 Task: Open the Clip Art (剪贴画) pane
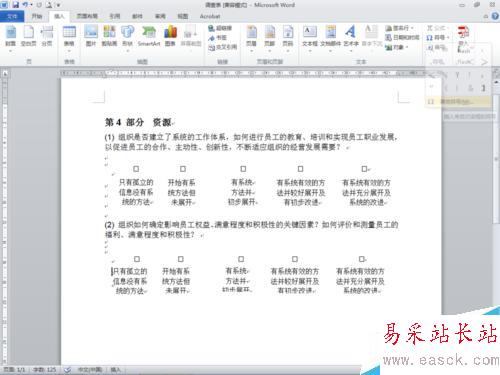pos(109,36)
